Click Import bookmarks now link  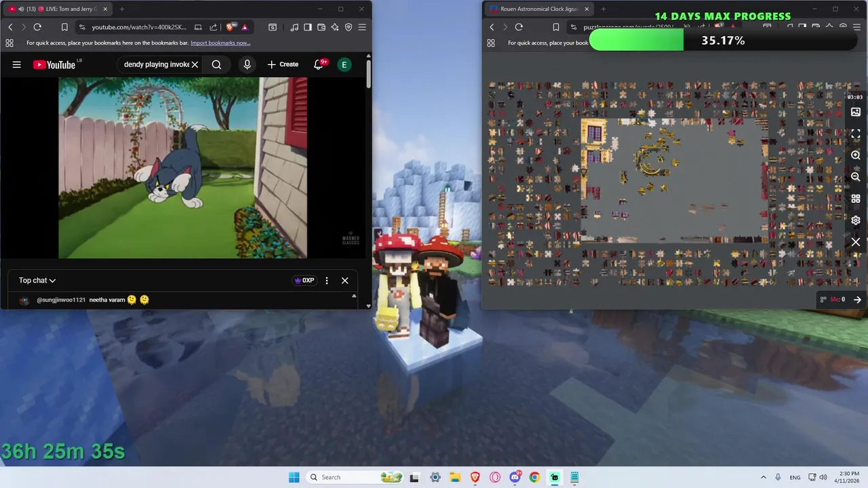coord(220,43)
